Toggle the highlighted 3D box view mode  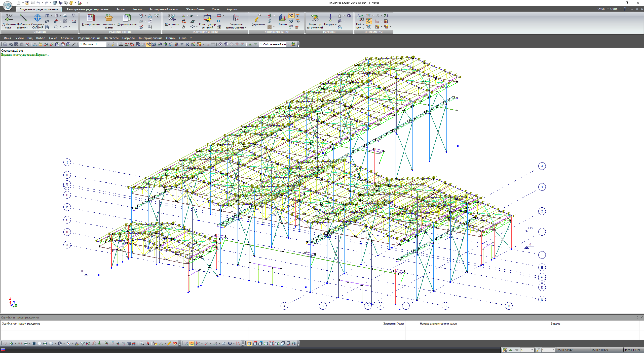pos(249,344)
